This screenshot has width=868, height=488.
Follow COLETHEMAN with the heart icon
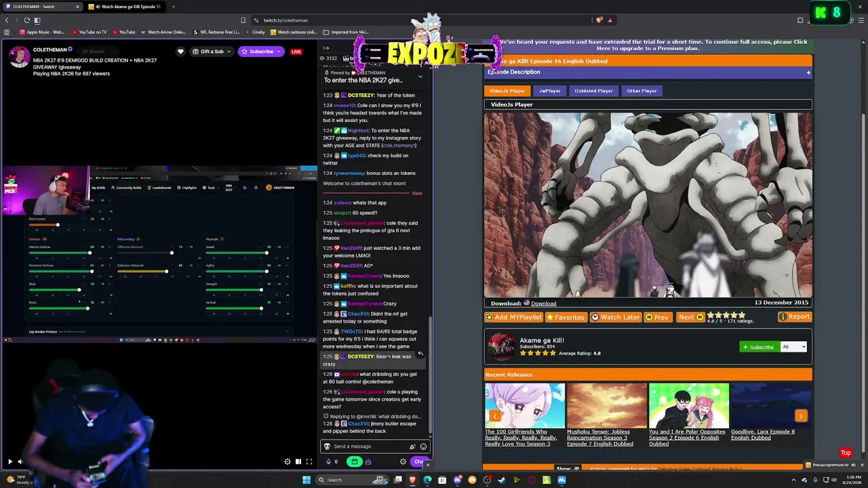coord(180,52)
